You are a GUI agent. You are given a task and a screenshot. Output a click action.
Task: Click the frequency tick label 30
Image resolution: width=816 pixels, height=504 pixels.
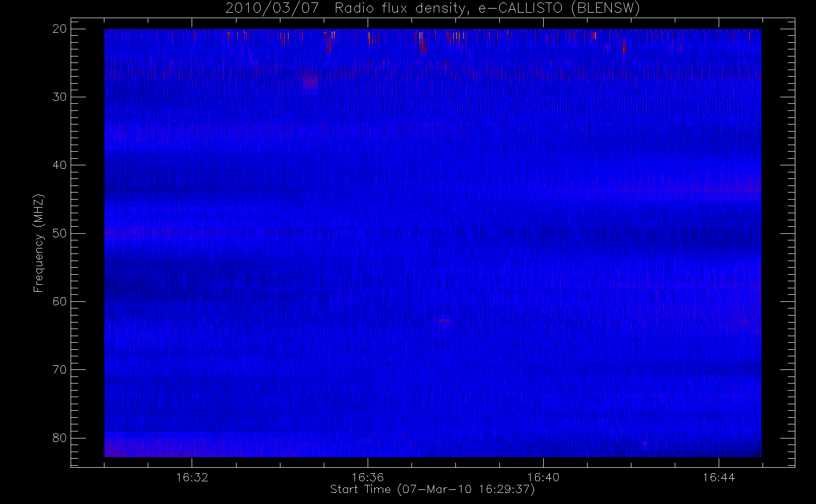[x=60, y=97]
